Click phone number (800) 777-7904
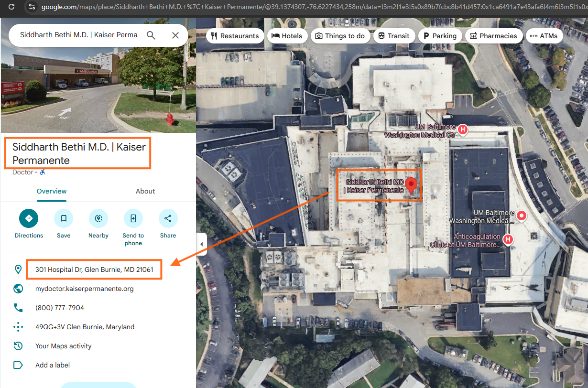The height and width of the screenshot is (388, 588). pyautogui.click(x=60, y=308)
